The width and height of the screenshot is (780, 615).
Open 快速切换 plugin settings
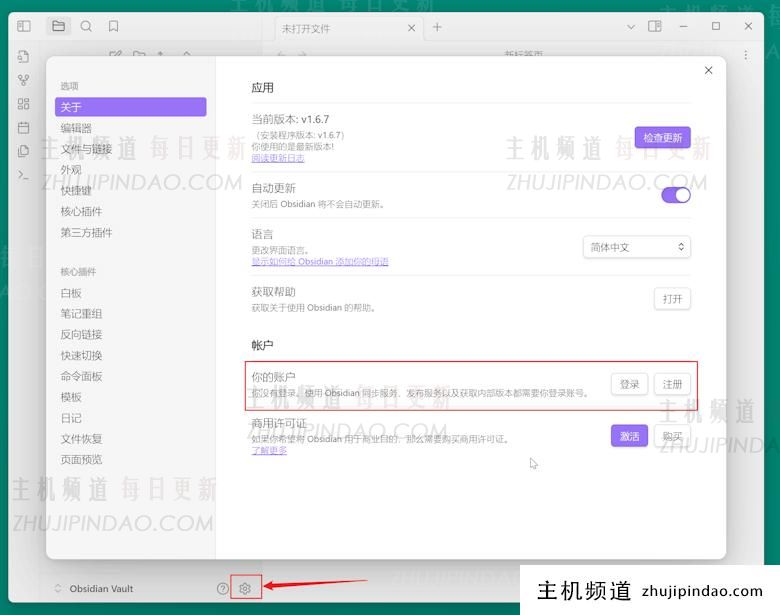(130, 355)
